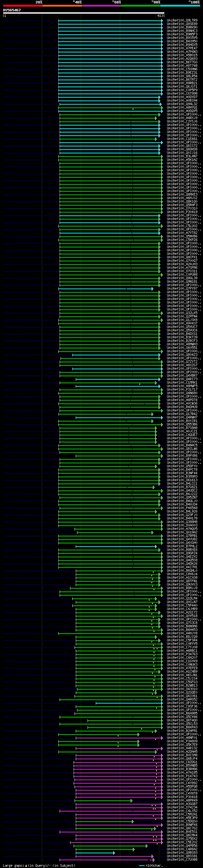
Task: Click the orange ~40% identity legend segment
Action: click(x=62, y=6)
